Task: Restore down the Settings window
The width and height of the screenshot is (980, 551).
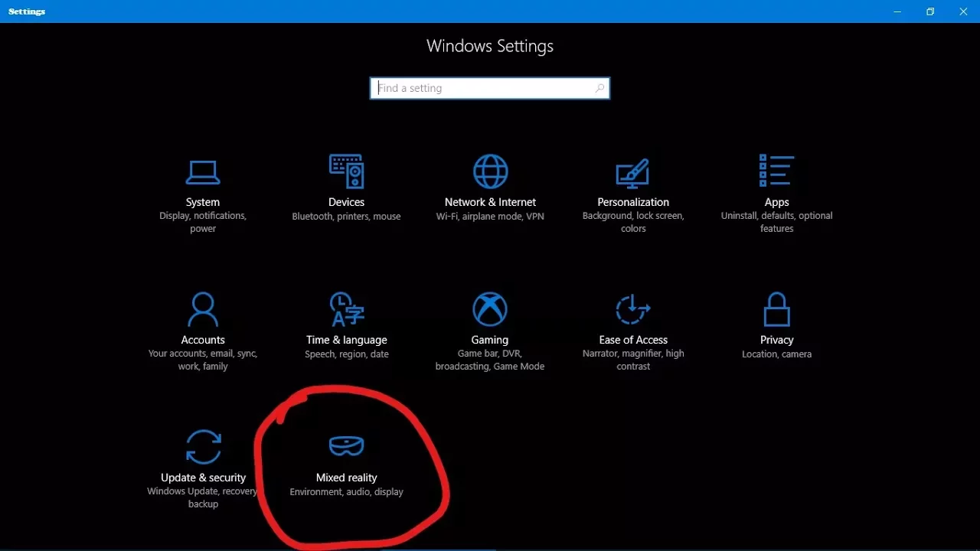Action: [930, 11]
